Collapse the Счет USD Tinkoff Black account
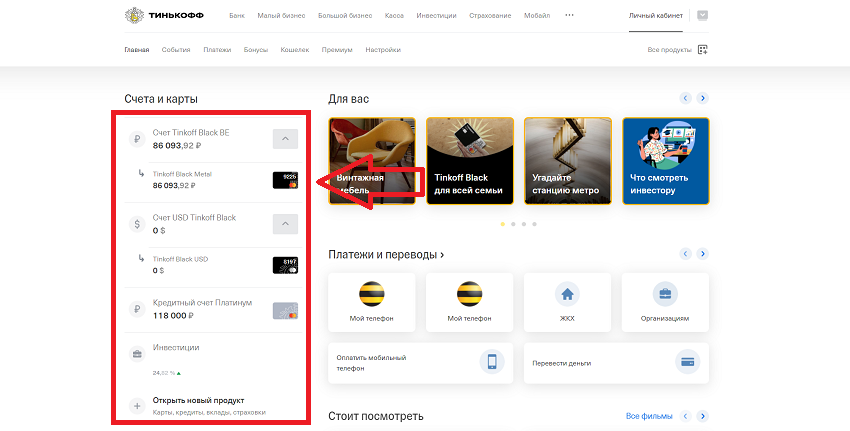The width and height of the screenshot is (850, 431). [285, 224]
